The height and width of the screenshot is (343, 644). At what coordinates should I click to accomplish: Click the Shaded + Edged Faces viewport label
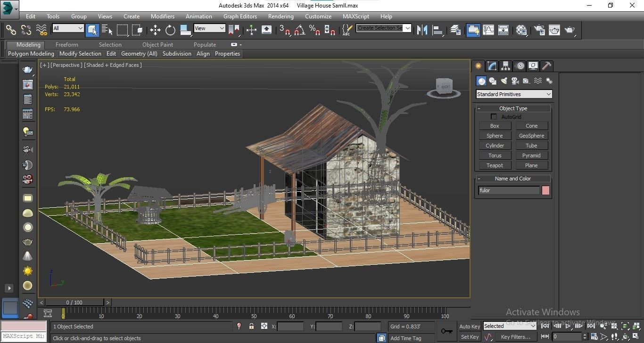113,65
